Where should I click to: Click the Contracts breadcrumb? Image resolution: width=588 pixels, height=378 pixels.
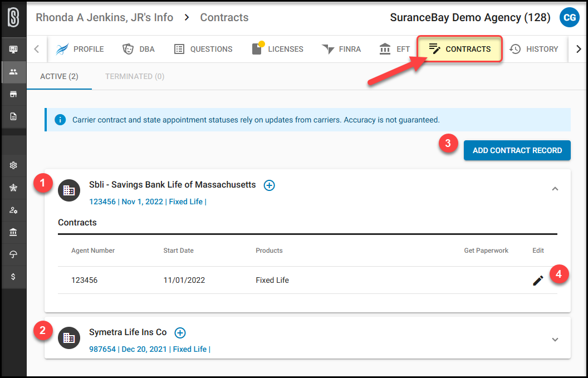pos(224,18)
